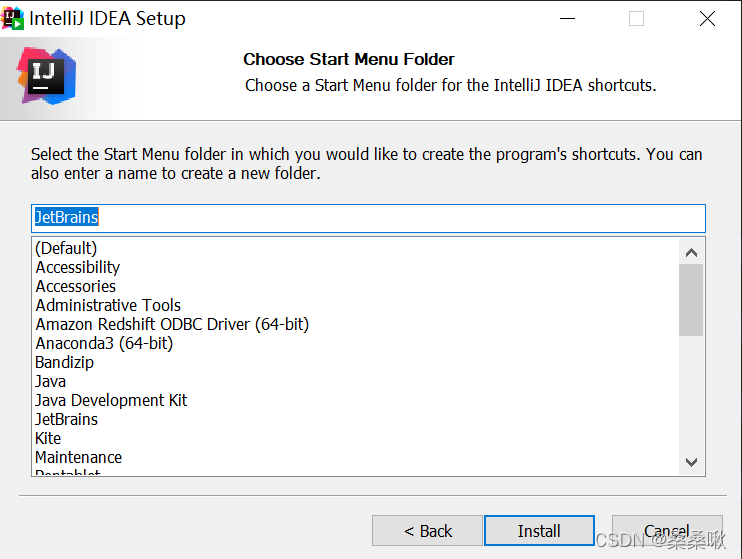This screenshot has height=559, width=742.
Task: Click the Install button
Action: pos(539,531)
